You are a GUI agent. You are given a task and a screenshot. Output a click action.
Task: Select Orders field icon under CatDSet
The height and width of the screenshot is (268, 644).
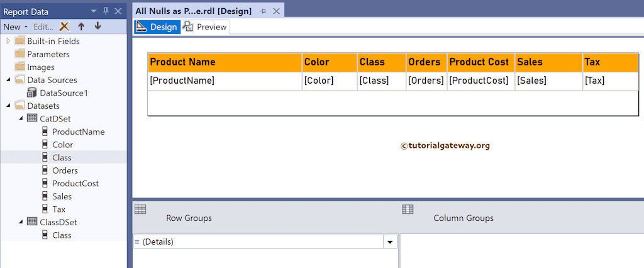point(45,170)
